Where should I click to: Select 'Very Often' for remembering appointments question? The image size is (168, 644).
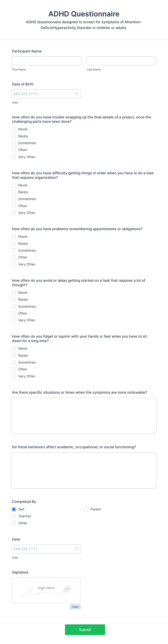click(14, 264)
